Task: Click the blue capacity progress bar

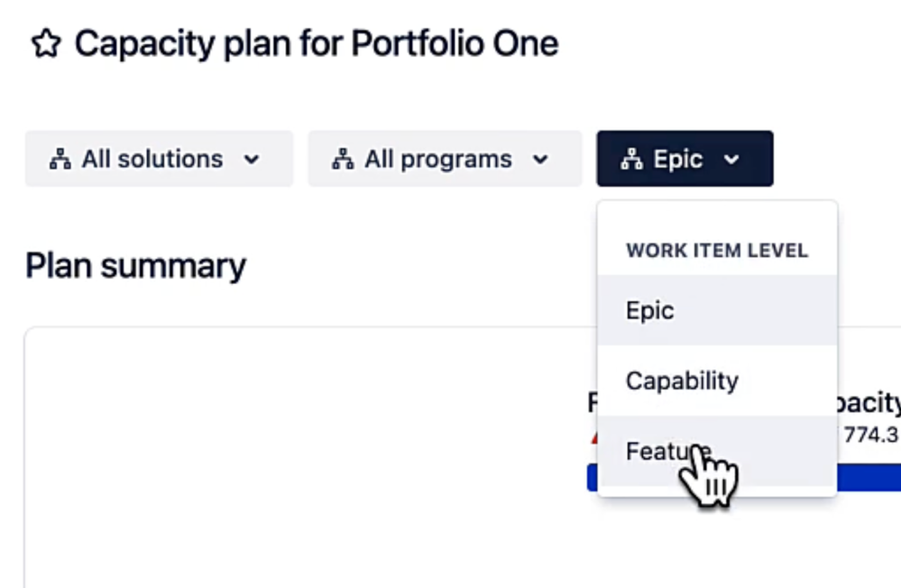Action: 869,478
